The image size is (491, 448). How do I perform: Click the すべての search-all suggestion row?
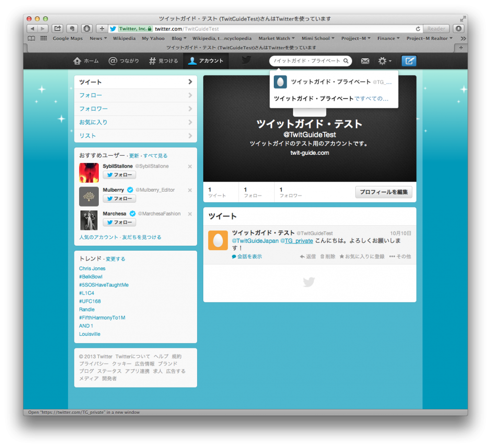tap(334, 99)
